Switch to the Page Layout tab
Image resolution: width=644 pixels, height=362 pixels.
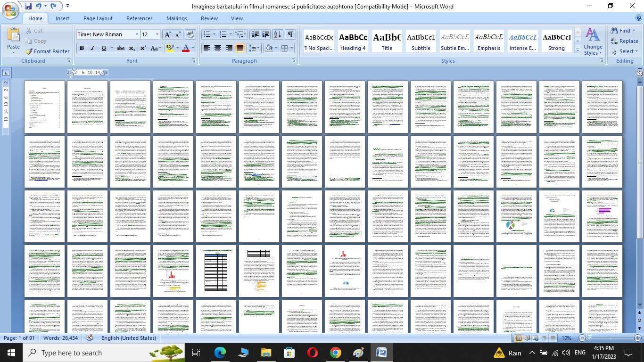point(98,18)
